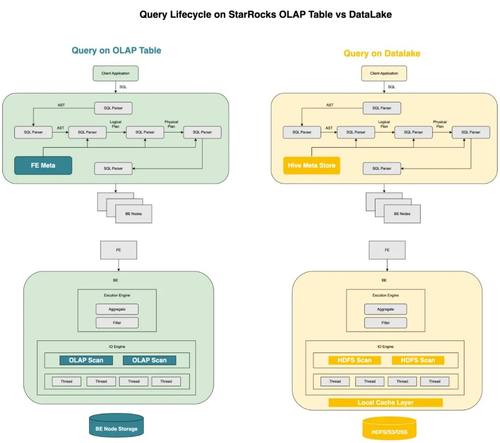Click the yellow HDFS/S3 storage cylinder
Image resolution: width=500 pixels, height=443 pixels.
click(x=389, y=428)
